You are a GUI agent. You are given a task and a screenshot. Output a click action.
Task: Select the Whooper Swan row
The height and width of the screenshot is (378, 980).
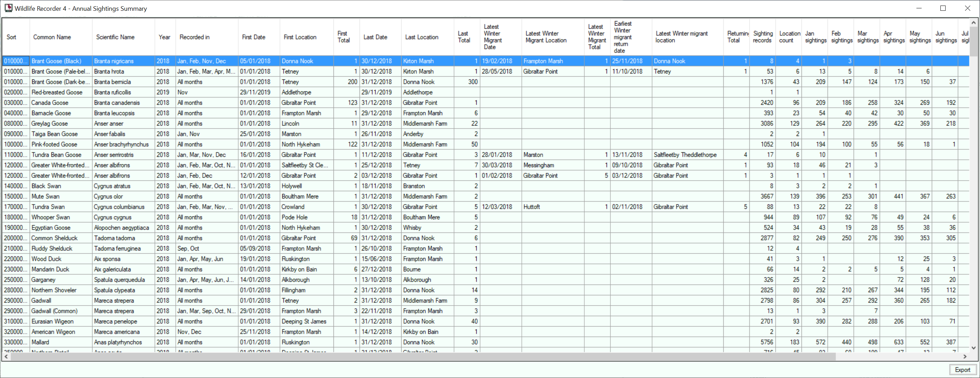point(486,217)
